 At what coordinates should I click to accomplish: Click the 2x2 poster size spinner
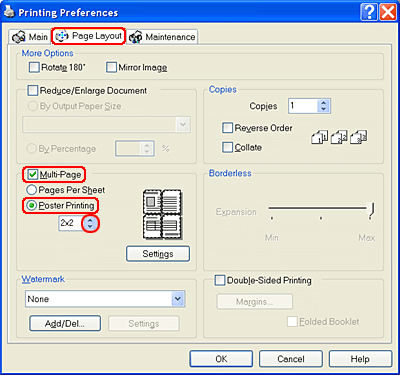[90, 223]
